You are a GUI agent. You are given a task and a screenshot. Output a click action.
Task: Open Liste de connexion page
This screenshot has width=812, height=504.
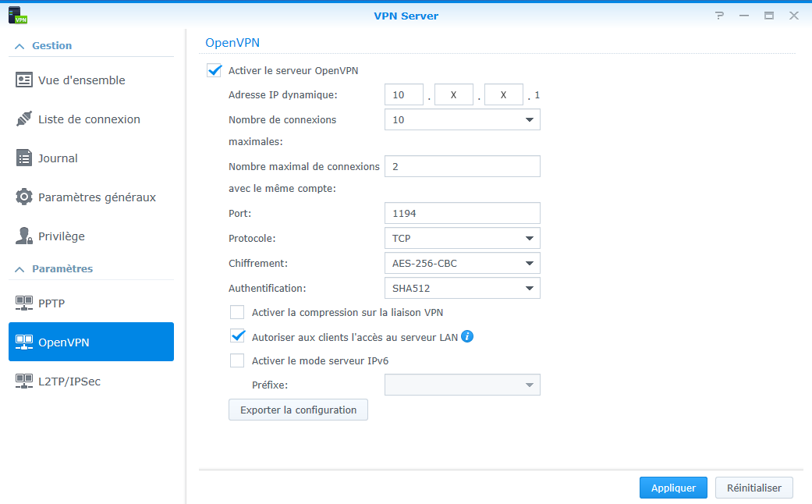tap(91, 119)
